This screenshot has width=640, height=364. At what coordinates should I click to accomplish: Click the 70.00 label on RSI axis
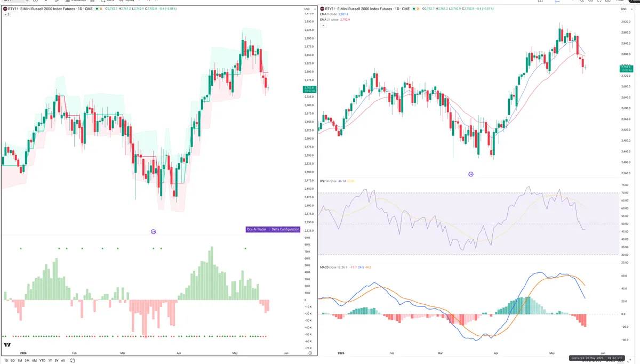point(625,193)
